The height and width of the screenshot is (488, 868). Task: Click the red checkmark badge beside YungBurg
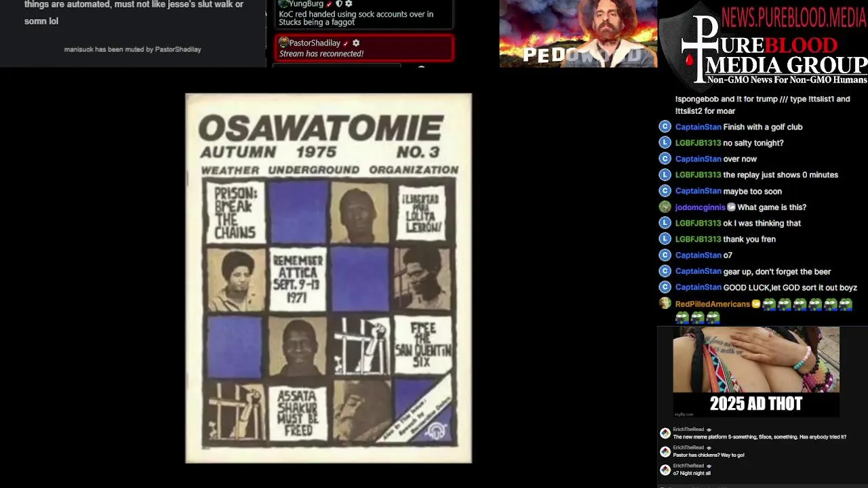pos(330,4)
